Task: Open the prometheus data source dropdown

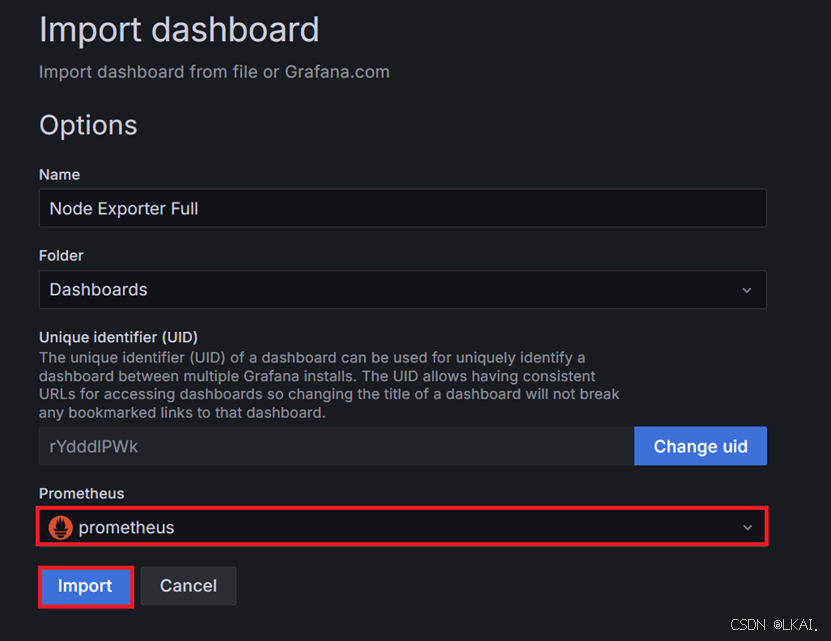Action: click(403, 527)
